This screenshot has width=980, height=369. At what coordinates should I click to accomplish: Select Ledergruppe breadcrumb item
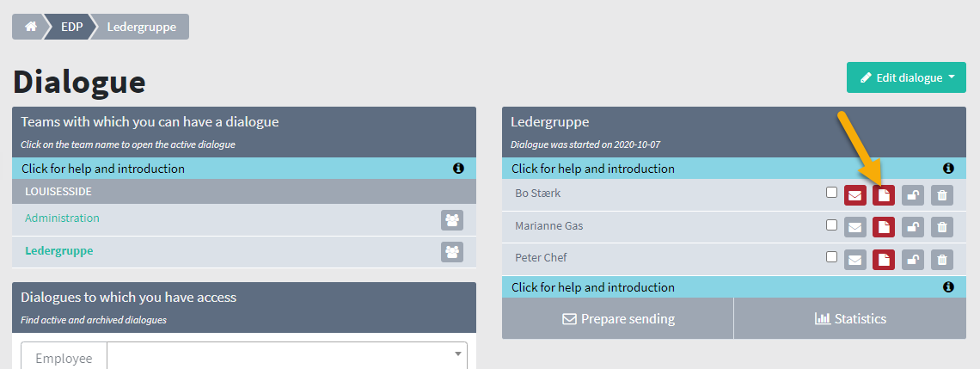click(141, 27)
